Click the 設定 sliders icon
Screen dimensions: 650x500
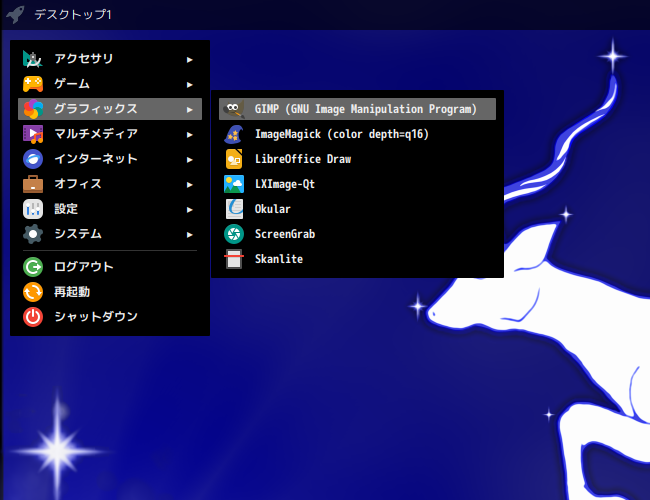coord(33,209)
